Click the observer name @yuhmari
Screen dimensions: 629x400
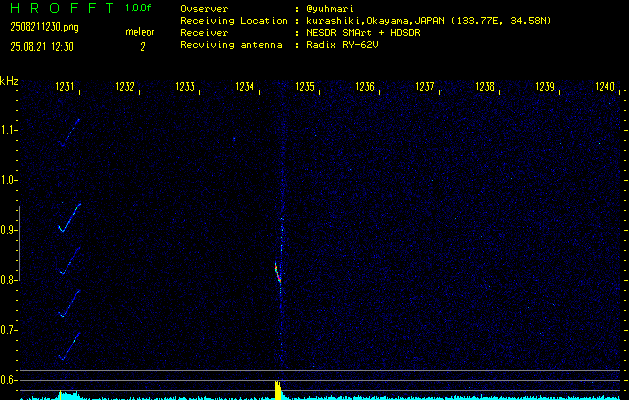[x=330, y=9]
